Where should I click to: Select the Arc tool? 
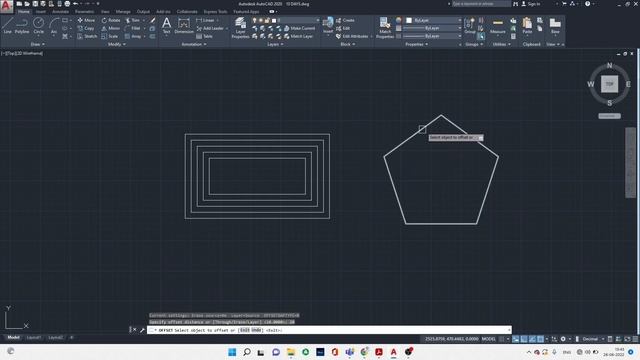[53, 26]
